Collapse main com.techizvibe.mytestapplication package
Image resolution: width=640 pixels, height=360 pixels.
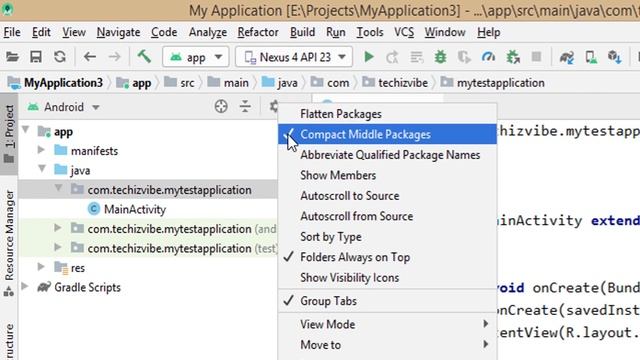click(58, 188)
